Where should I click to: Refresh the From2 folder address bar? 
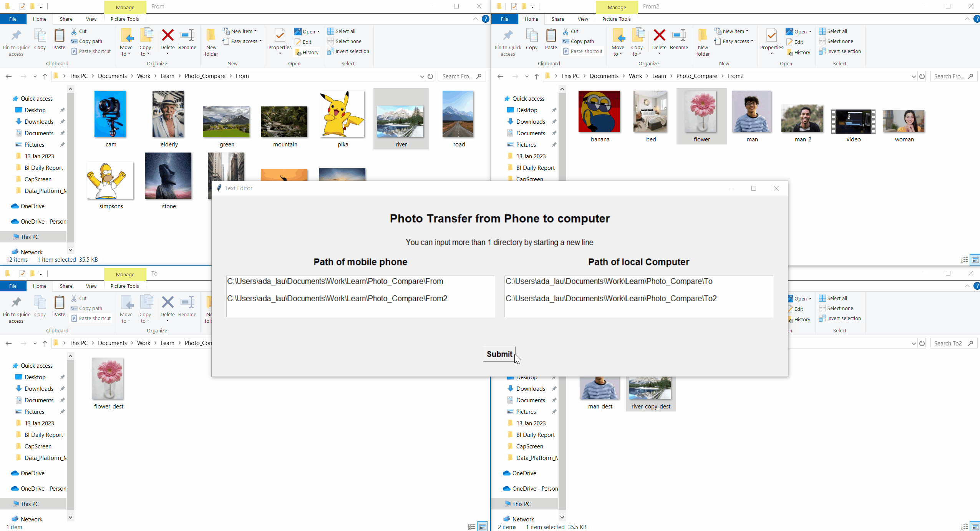point(922,76)
